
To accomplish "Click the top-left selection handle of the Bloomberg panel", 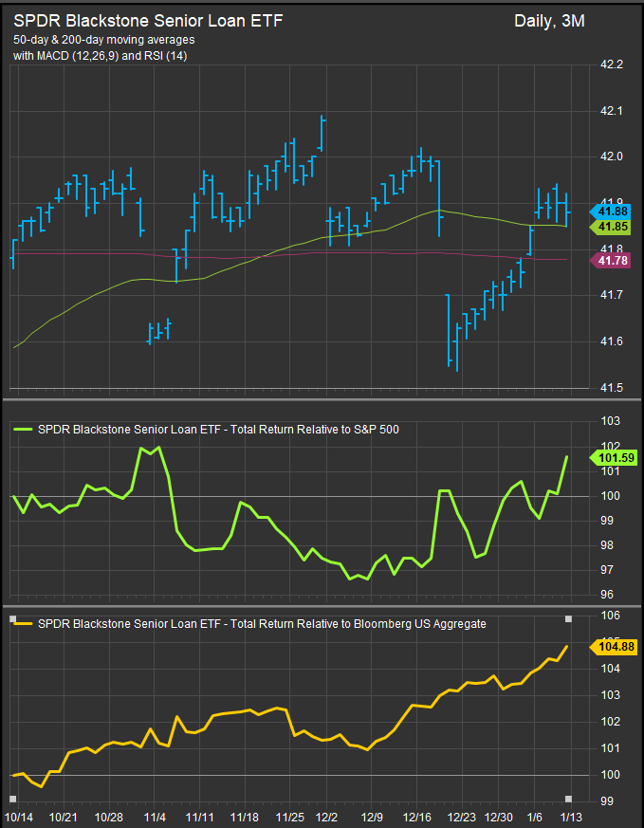I will 12,619.
